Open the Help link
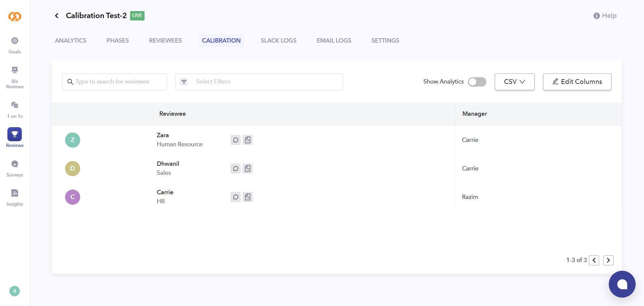644x306 pixels. (x=605, y=16)
